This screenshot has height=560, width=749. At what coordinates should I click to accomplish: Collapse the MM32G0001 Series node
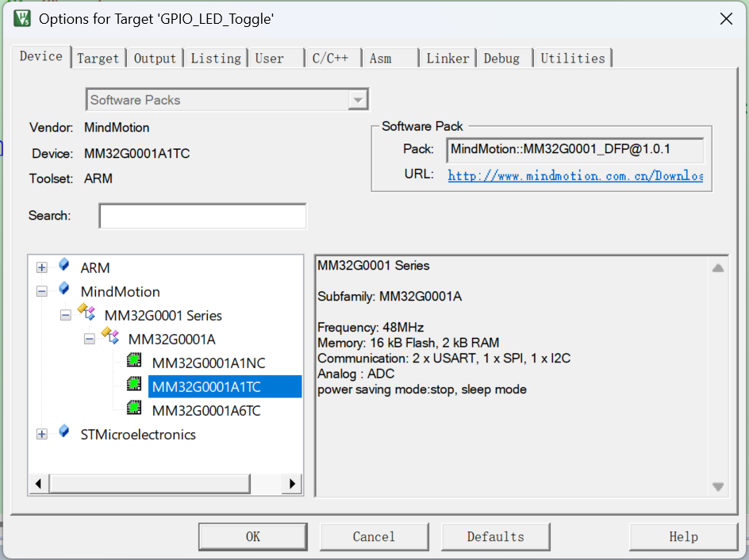tap(66, 316)
